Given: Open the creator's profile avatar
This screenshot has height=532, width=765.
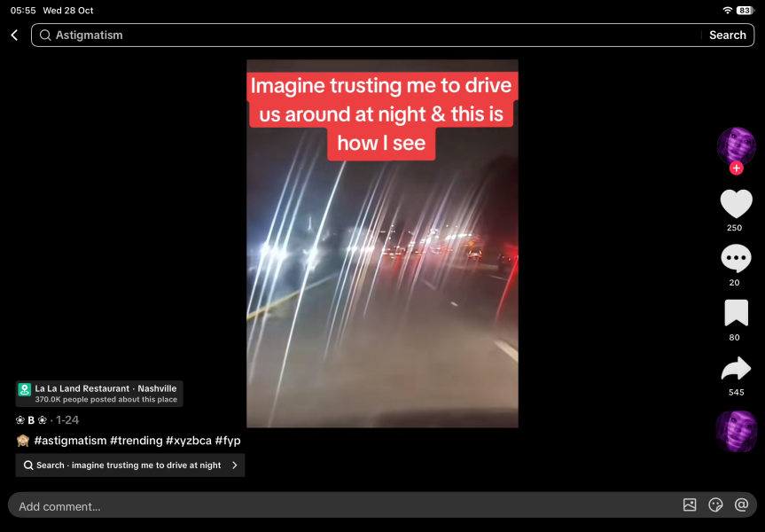Looking at the screenshot, I should 737,145.
